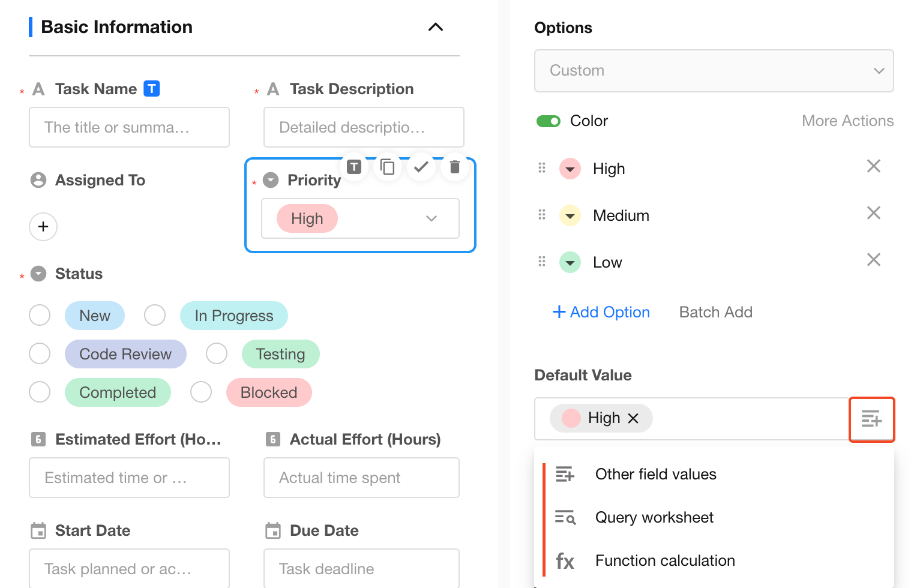Image resolution: width=911 pixels, height=588 pixels.
Task: Disable the Color toggle switch
Action: (x=549, y=121)
